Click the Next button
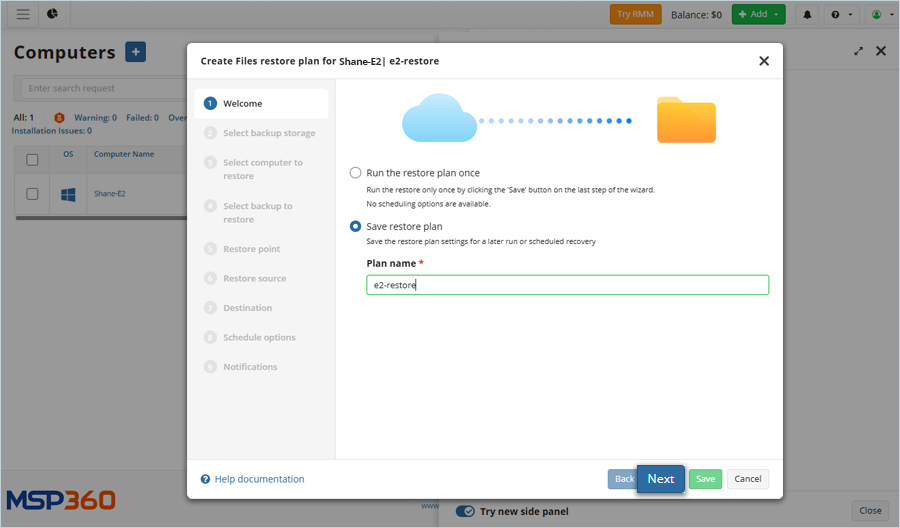 [x=660, y=479]
